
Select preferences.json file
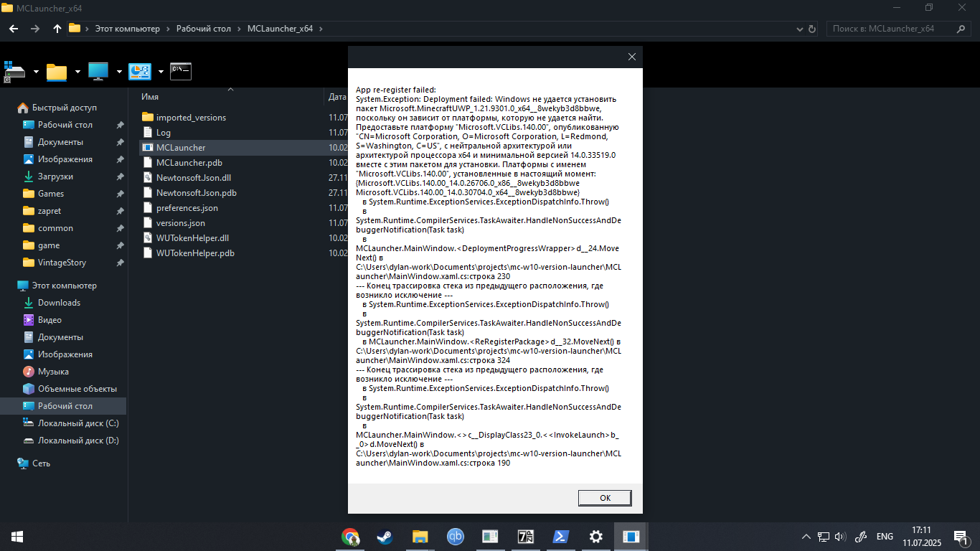click(x=187, y=208)
